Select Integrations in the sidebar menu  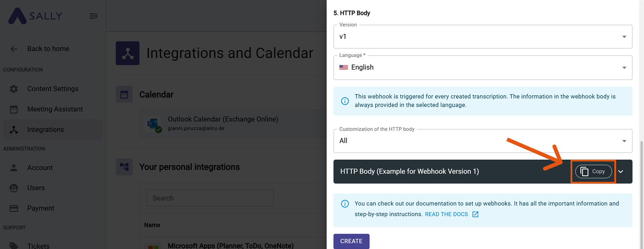click(46, 130)
